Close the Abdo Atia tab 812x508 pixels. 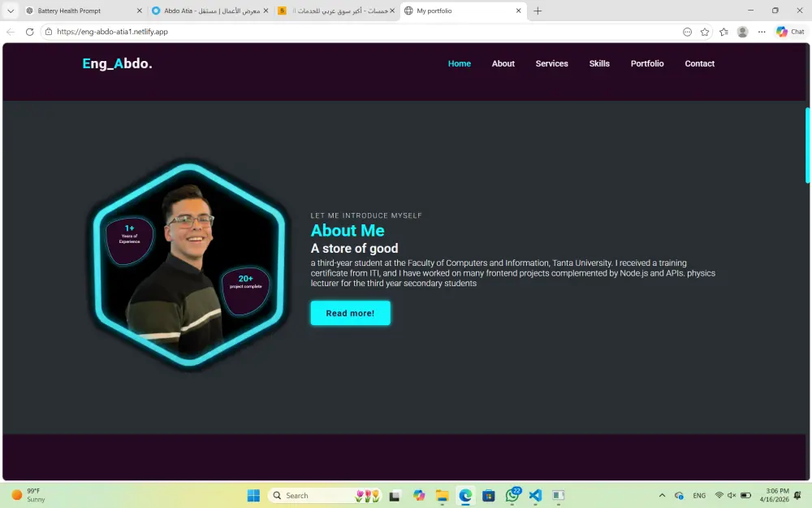click(x=266, y=11)
